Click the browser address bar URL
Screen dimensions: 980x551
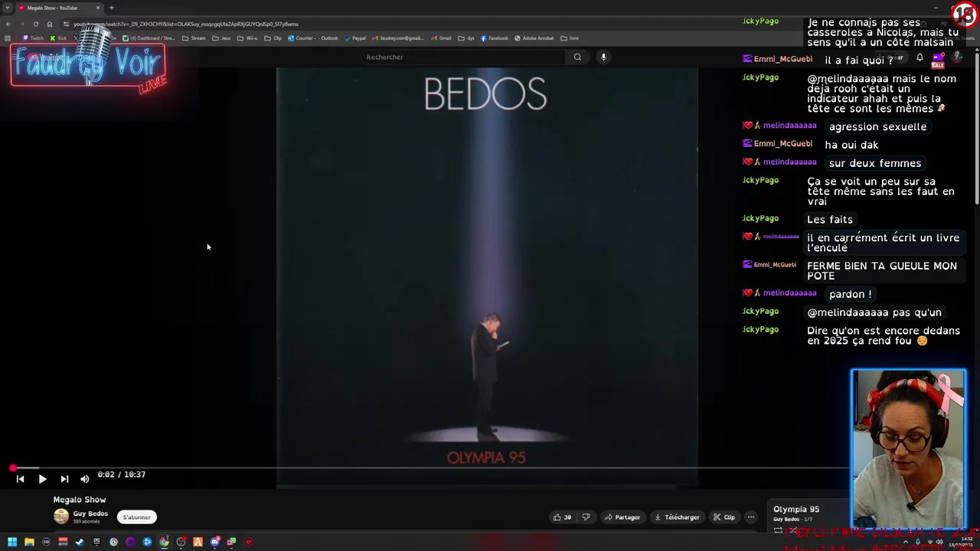tap(185, 24)
